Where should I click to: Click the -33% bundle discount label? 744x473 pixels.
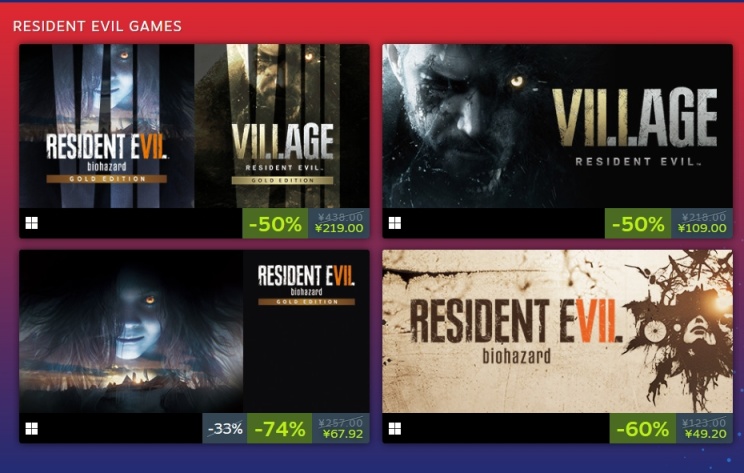[225, 429]
